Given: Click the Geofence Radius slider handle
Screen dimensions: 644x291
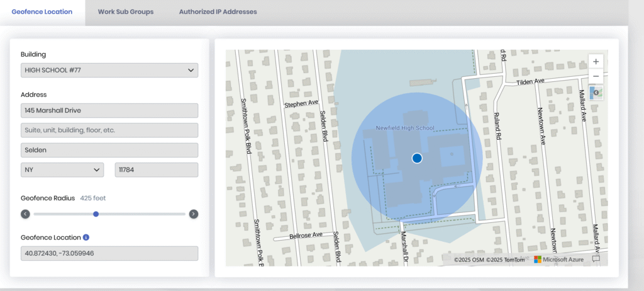Looking at the screenshot, I should pyautogui.click(x=96, y=214).
